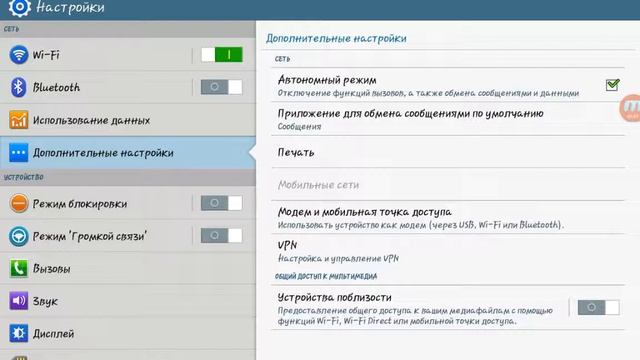
Task: Open Модем и мобильная точка доступа
Action: [x=448, y=218]
